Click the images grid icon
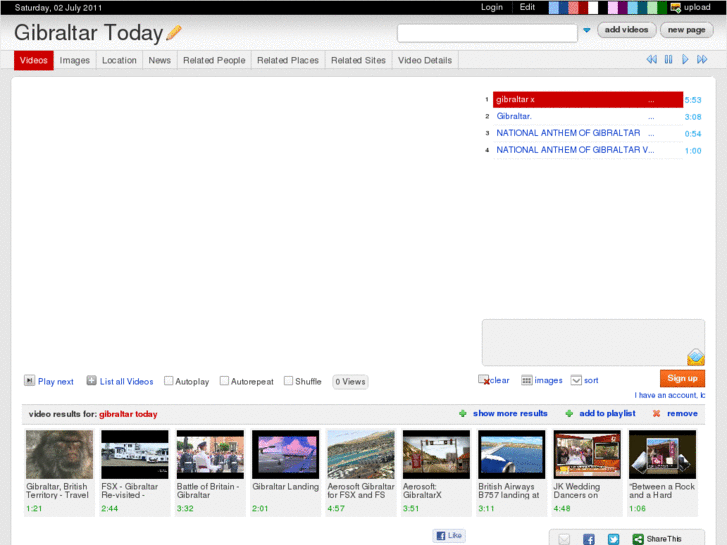727x545 pixels. pyautogui.click(x=527, y=380)
